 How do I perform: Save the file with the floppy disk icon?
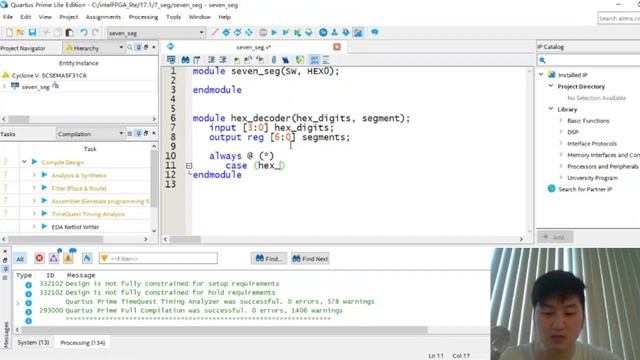pyautogui.click(x=32, y=33)
